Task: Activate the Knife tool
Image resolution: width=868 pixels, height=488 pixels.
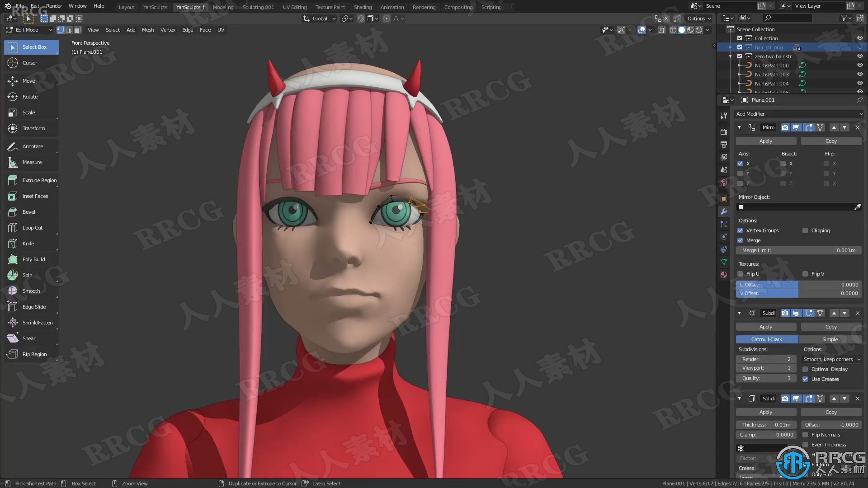Action: [31, 244]
